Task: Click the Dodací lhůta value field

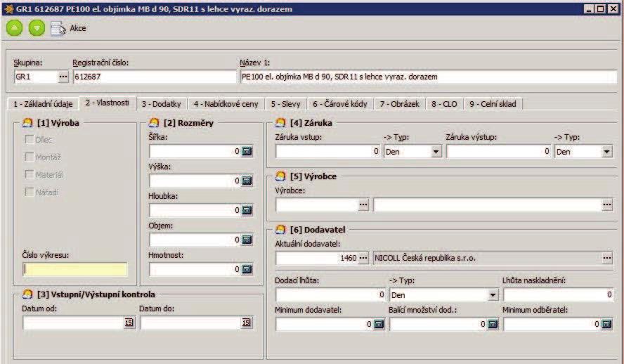Action: click(x=330, y=294)
